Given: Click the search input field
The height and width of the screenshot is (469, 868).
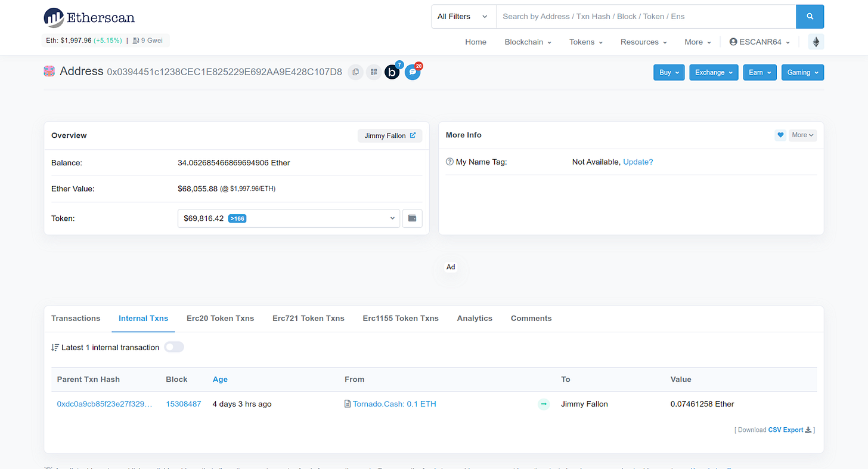Looking at the screenshot, I should pos(646,17).
